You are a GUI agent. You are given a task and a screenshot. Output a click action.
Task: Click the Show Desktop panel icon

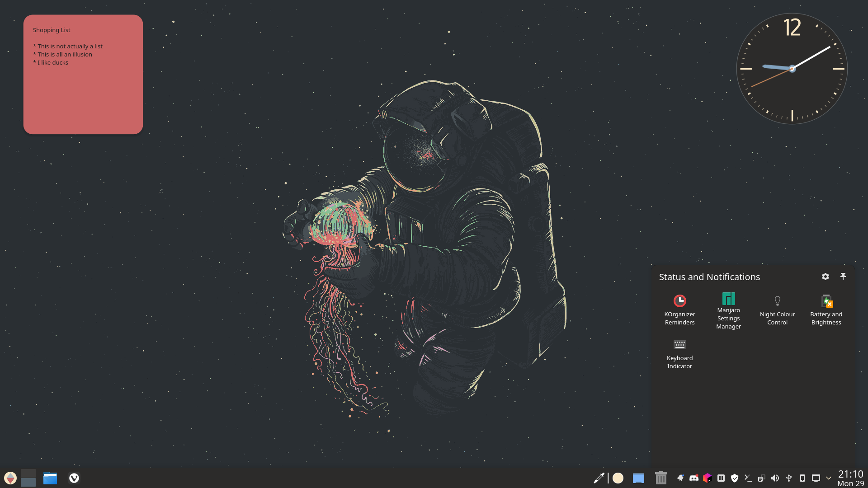[638, 478]
